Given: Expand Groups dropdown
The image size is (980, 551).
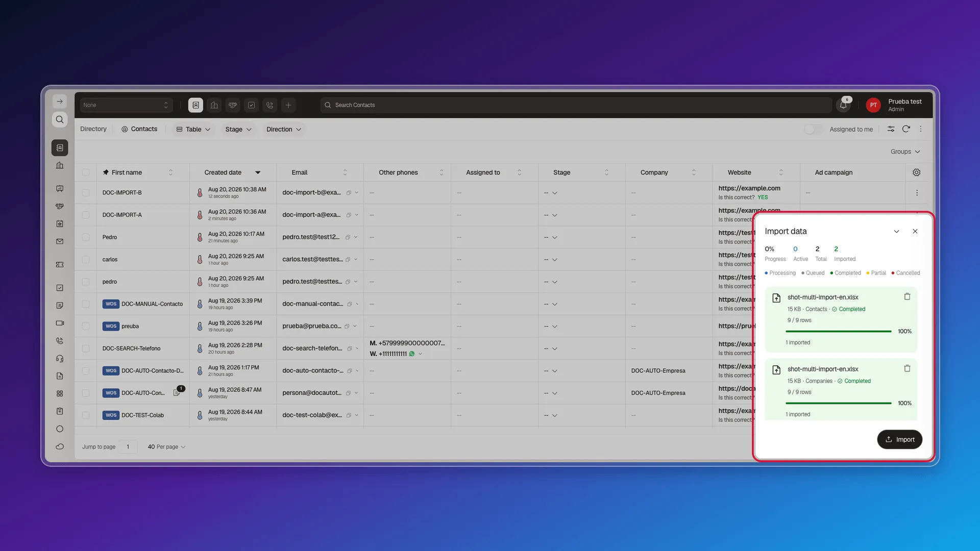Looking at the screenshot, I should tap(905, 152).
